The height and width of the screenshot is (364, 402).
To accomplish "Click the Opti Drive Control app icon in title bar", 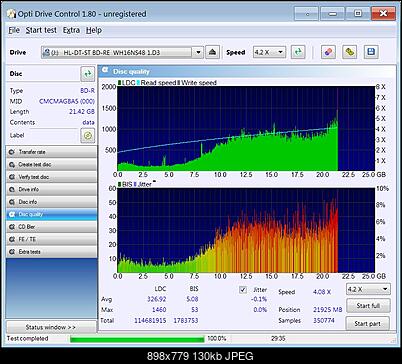I will (x=11, y=14).
